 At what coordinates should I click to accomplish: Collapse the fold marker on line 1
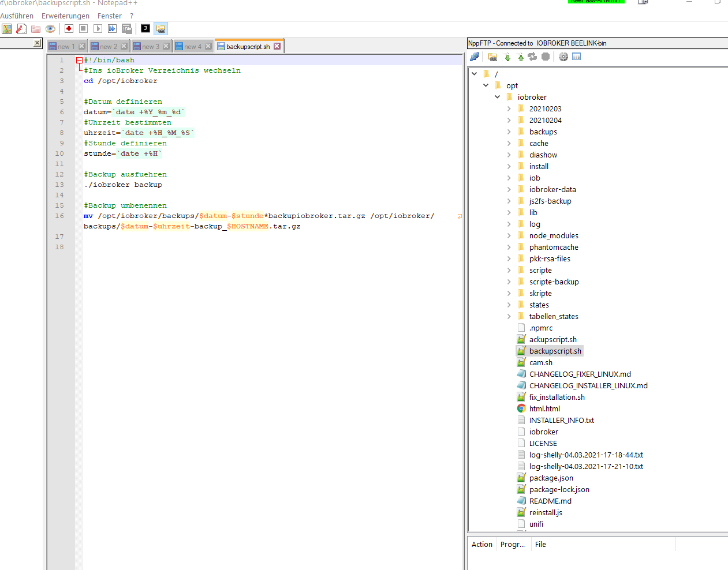79,60
